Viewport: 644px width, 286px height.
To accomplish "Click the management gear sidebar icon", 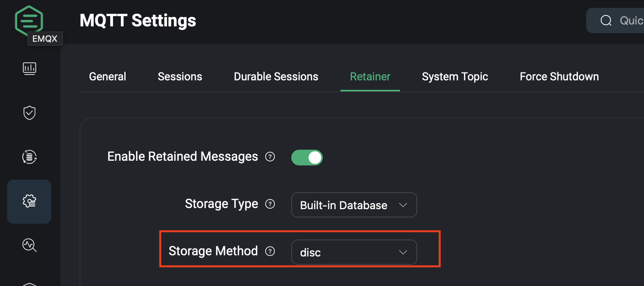I will click(30, 201).
